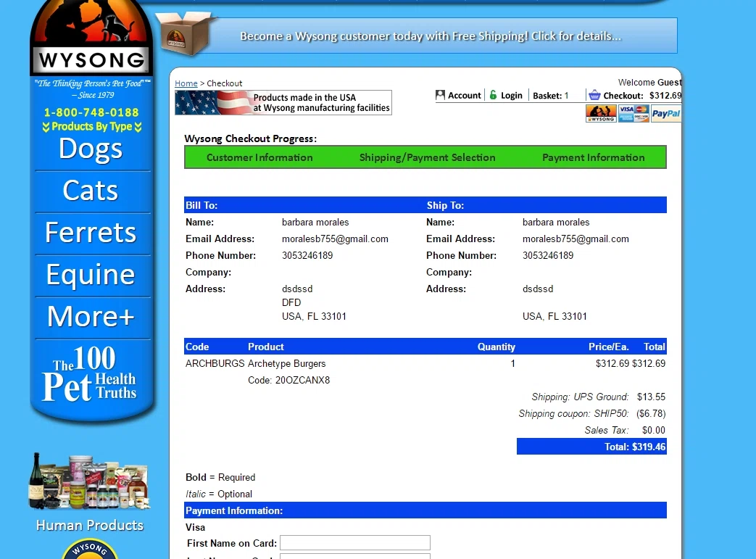Select Dogs in the sidebar menu
This screenshot has width=756, height=559.
tap(91, 149)
